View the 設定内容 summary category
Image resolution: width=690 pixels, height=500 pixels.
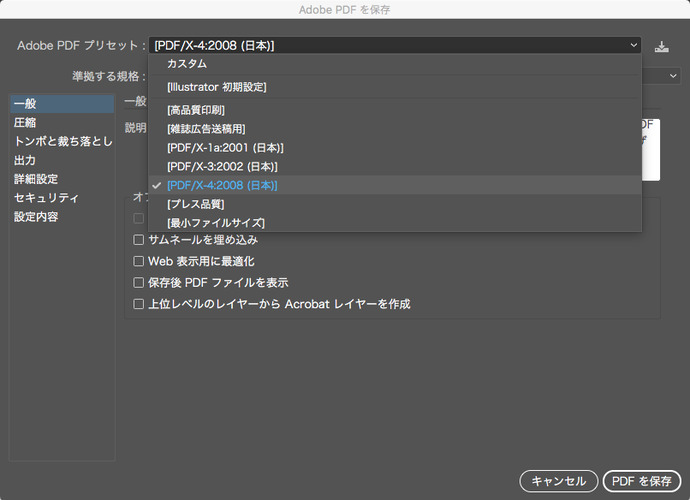62,217
